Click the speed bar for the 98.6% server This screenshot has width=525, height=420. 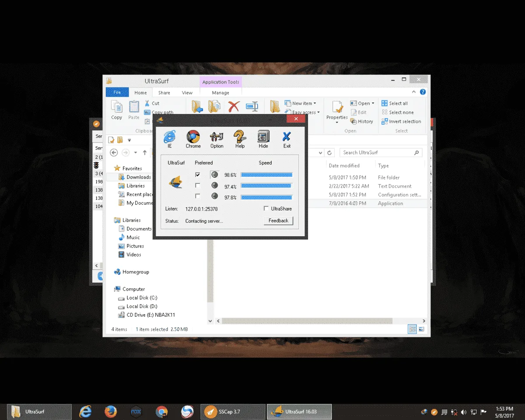pyautogui.click(x=266, y=175)
